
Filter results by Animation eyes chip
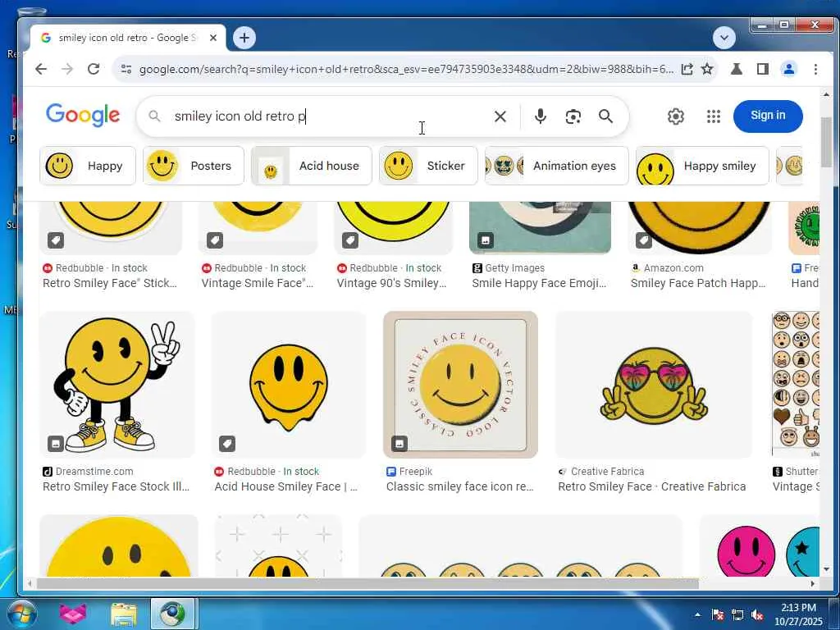pyautogui.click(x=557, y=166)
